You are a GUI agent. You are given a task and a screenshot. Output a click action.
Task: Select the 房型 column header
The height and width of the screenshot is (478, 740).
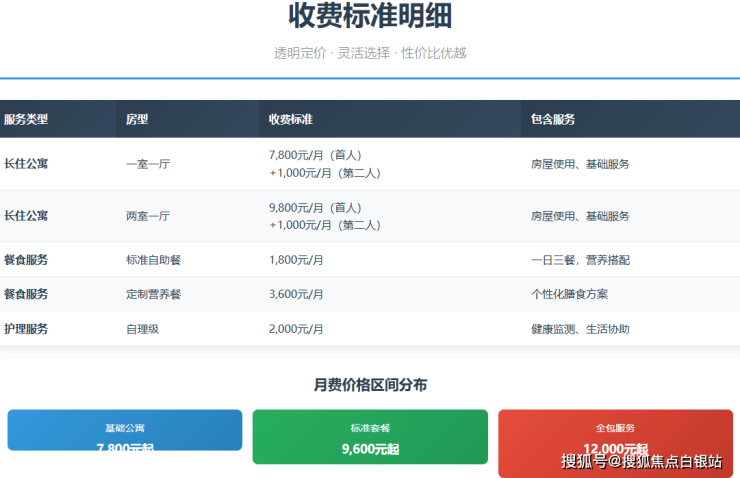click(x=137, y=119)
